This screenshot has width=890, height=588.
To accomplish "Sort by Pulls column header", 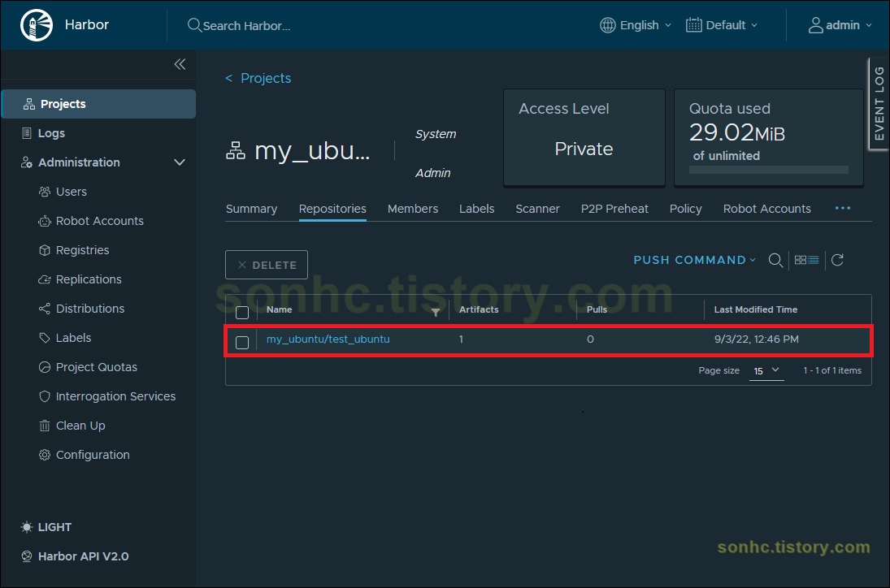I will click(x=597, y=309).
